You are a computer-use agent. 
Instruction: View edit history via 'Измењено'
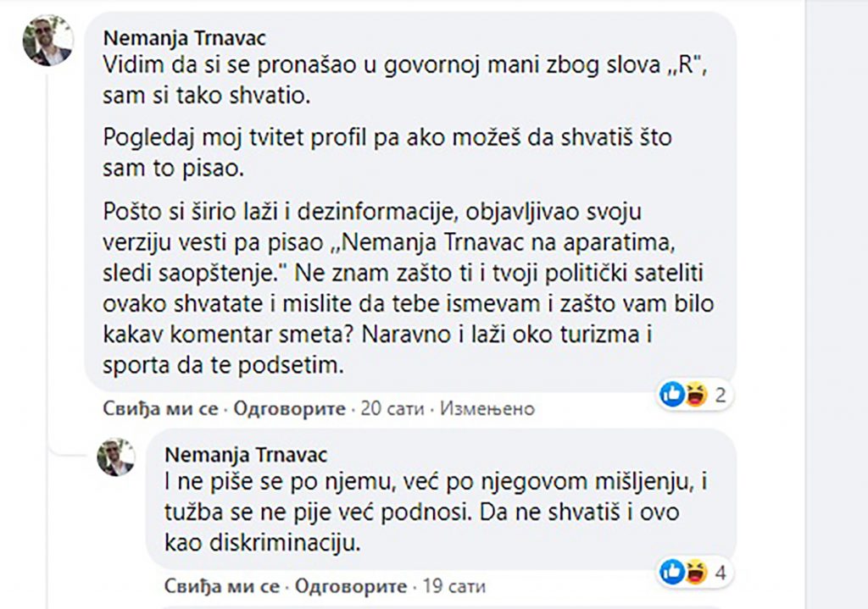[x=487, y=409]
